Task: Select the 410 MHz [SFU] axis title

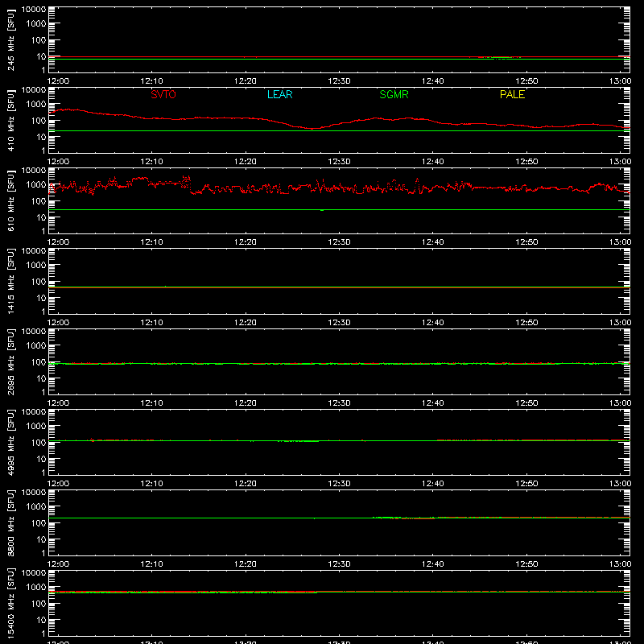Action: coord(10,121)
